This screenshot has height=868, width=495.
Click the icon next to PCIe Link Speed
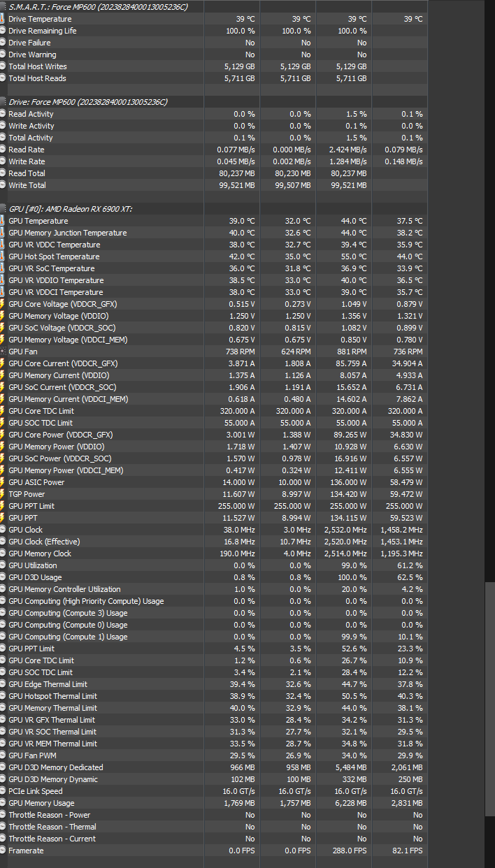3,791
